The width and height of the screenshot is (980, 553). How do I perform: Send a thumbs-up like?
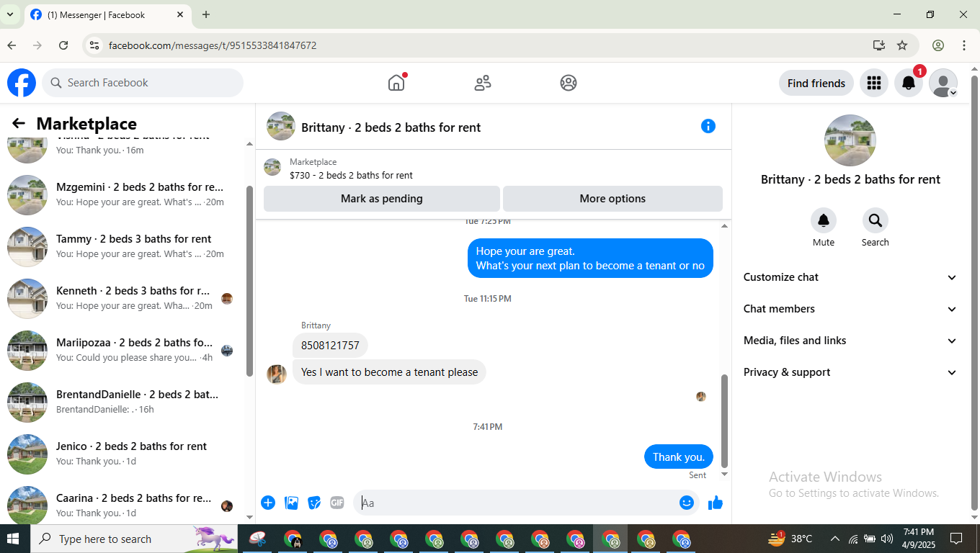(716, 503)
